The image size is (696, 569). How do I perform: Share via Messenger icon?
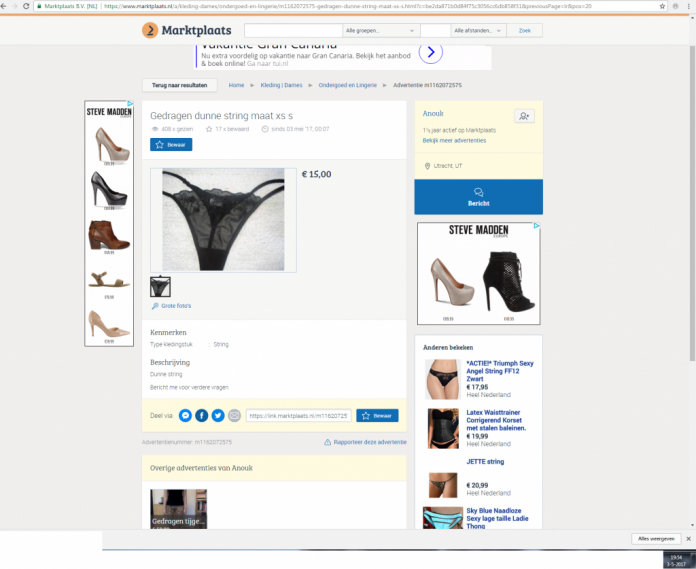pyautogui.click(x=185, y=415)
